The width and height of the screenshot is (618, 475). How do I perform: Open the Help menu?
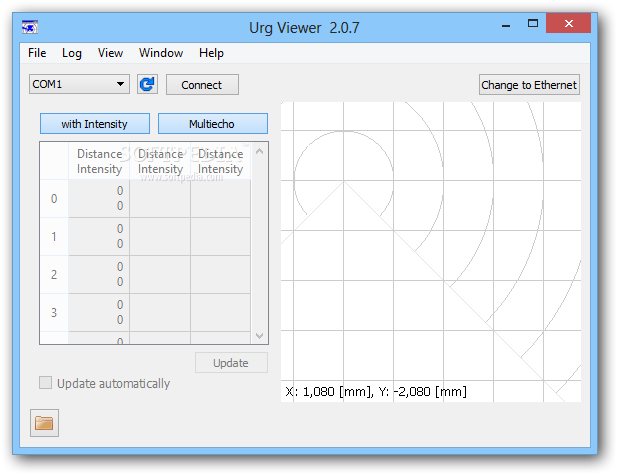pos(211,53)
